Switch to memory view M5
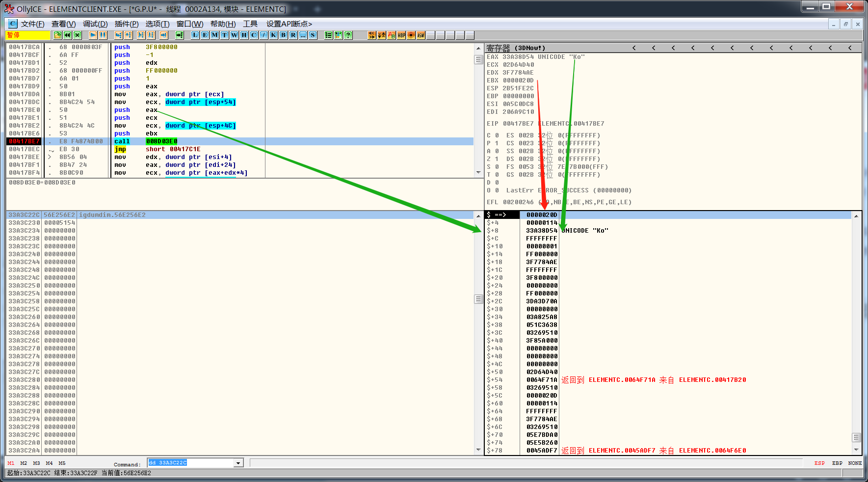The height and width of the screenshot is (482, 868). coord(62,463)
